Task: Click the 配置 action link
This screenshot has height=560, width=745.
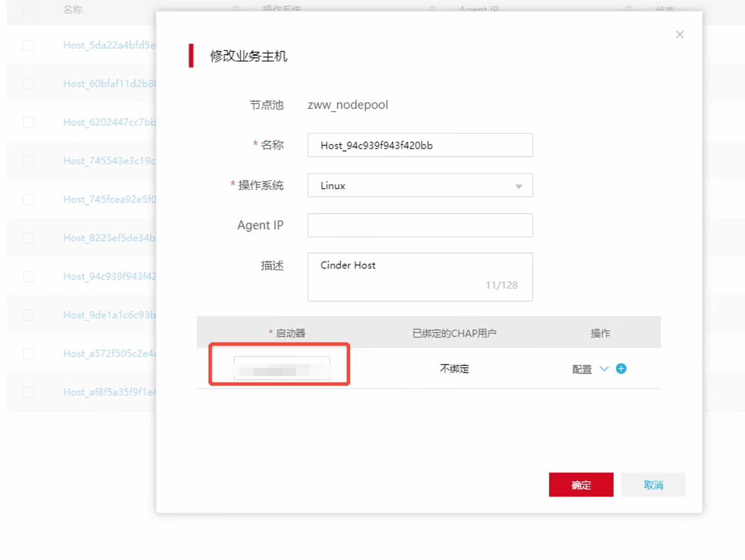Action: pos(582,369)
